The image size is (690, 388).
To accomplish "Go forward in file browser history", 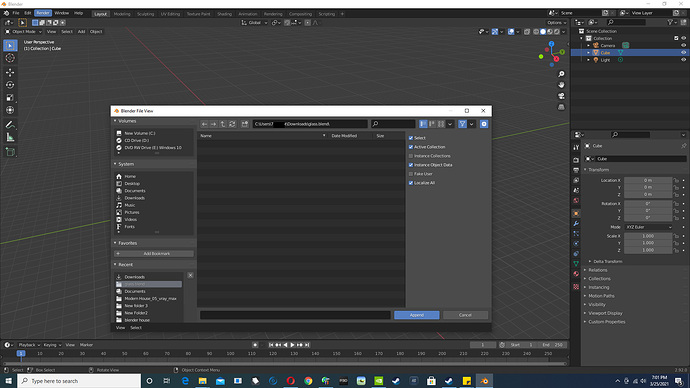I will [213, 124].
